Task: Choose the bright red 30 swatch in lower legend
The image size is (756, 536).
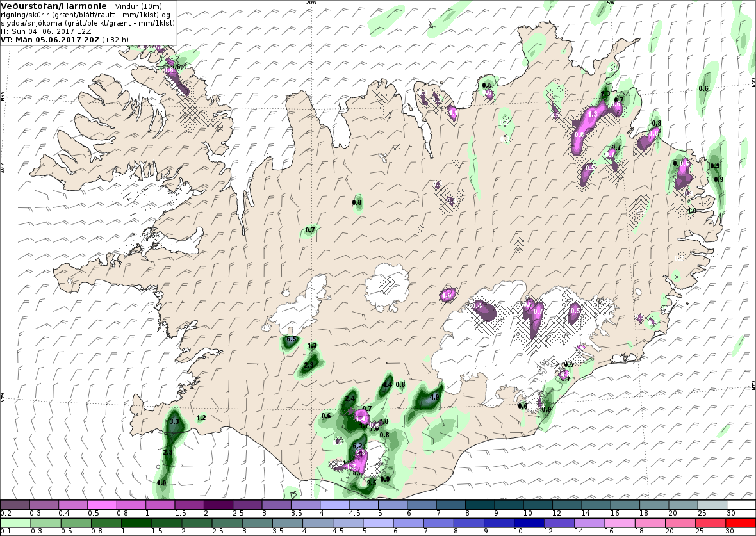Action: tap(741, 523)
